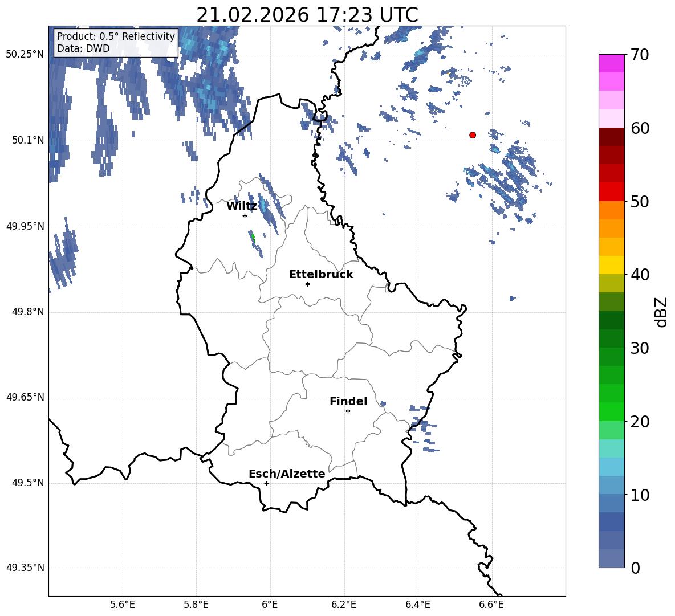Click the 50.1°N latitude label
Image resolution: width=675 pixels, height=616 pixels.
(28, 140)
